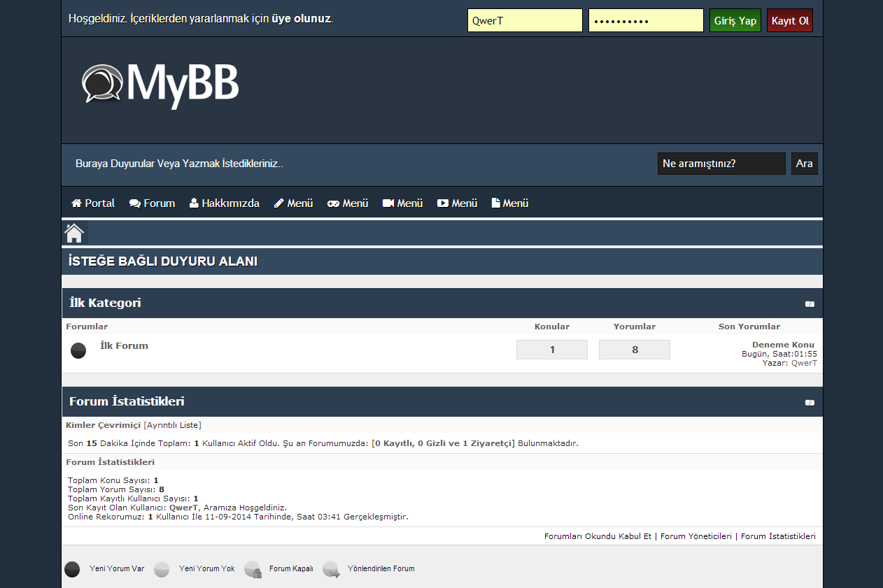Click the MyBB logo

tap(160, 85)
